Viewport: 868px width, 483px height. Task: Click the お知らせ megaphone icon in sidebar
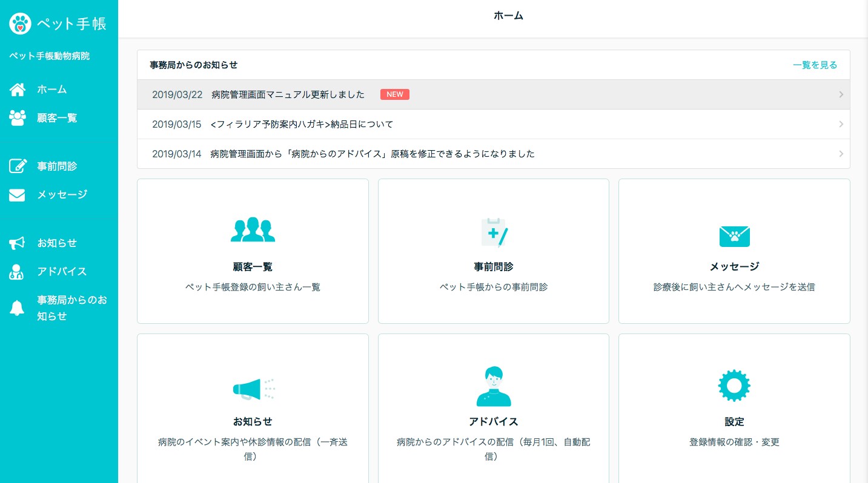pos(17,243)
